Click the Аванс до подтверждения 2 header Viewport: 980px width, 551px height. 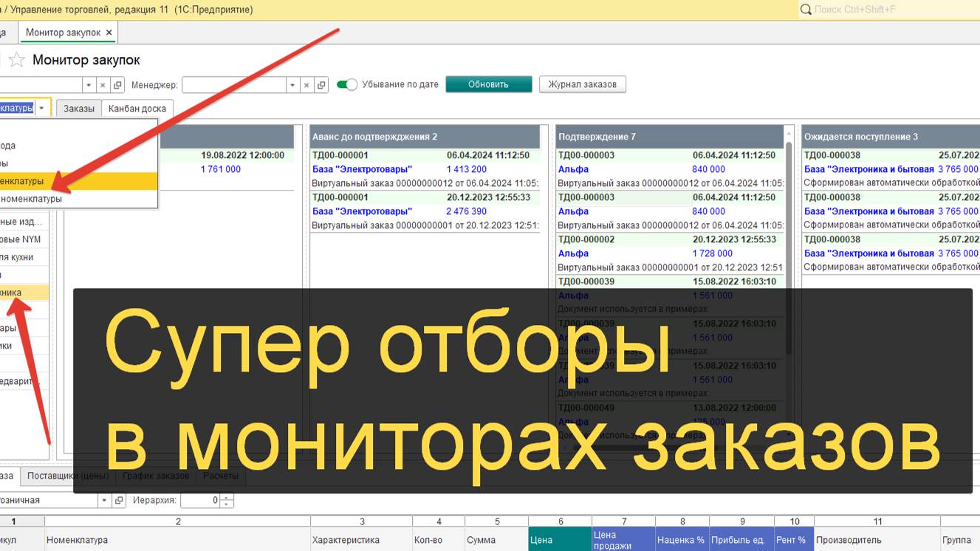[425, 137]
